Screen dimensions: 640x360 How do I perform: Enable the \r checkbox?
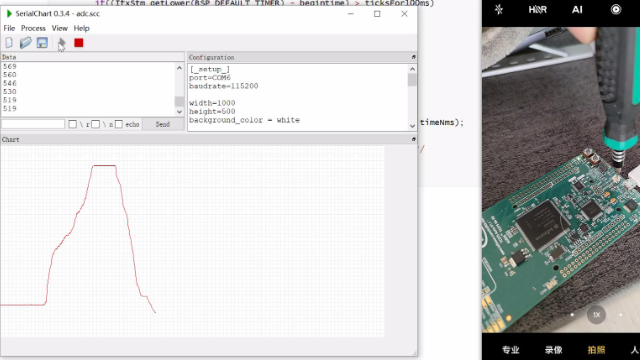[x=73, y=124]
